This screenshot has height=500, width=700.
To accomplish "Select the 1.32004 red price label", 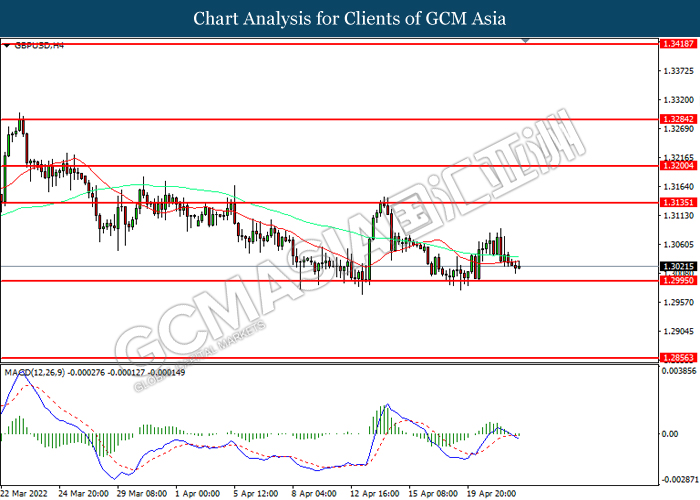I will point(678,166).
